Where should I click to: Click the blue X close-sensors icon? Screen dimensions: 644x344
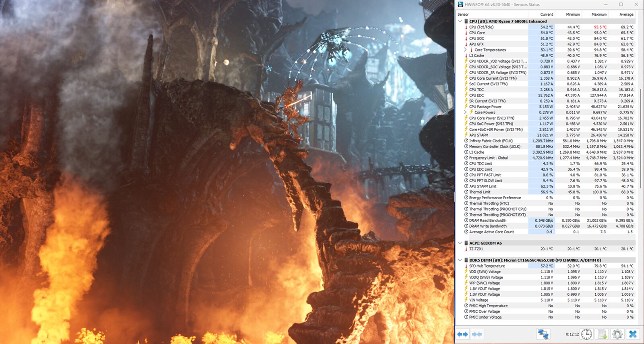(x=633, y=334)
